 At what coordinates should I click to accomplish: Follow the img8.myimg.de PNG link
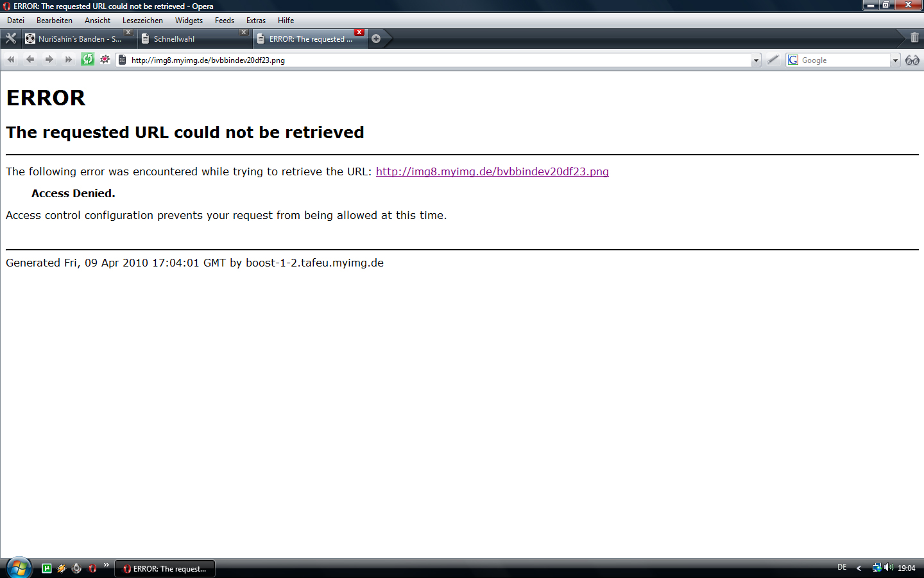pos(492,171)
